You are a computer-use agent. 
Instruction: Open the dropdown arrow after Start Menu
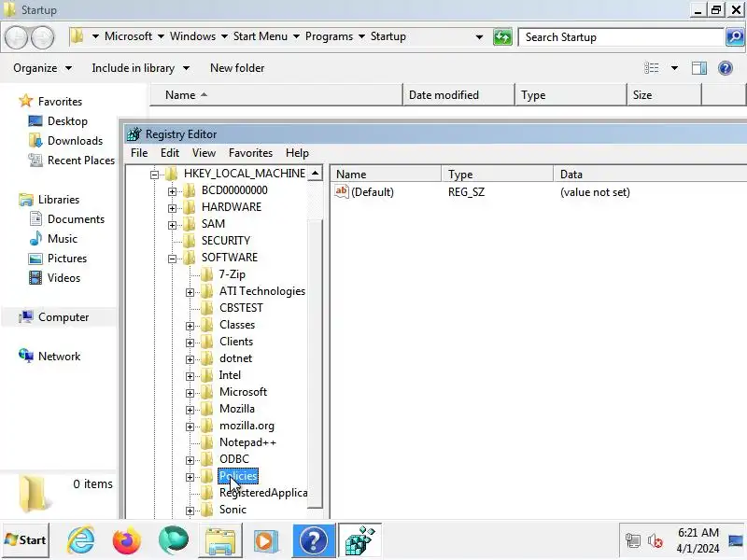296,36
